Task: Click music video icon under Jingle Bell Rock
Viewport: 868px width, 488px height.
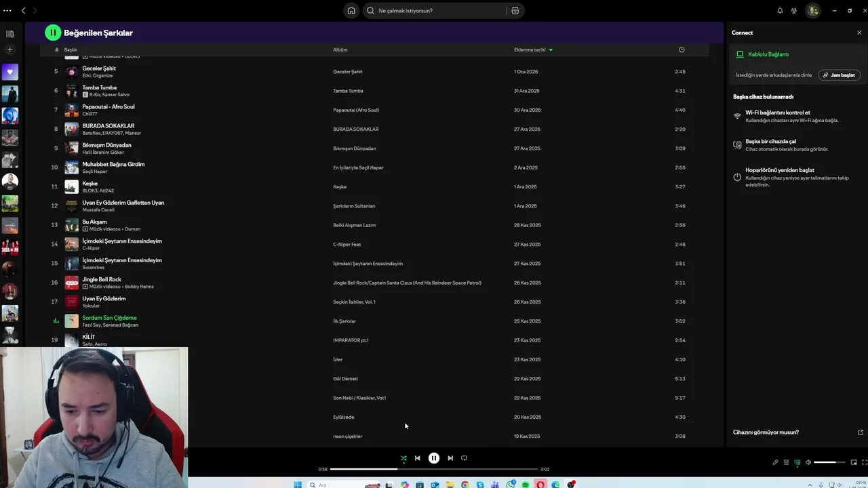Action: pyautogui.click(x=85, y=287)
